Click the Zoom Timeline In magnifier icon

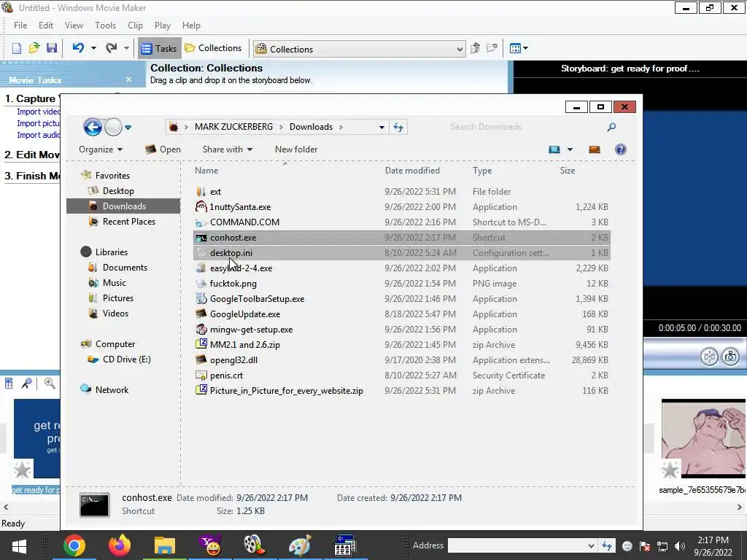tap(50, 384)
